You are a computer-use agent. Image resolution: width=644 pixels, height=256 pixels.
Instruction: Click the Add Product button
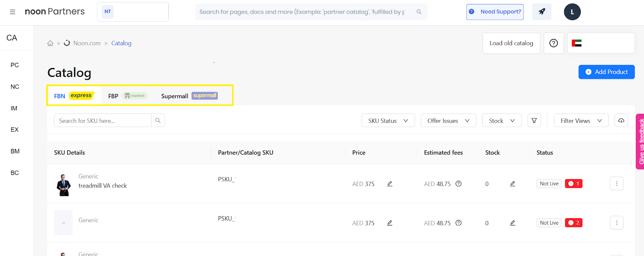(607, 72)
